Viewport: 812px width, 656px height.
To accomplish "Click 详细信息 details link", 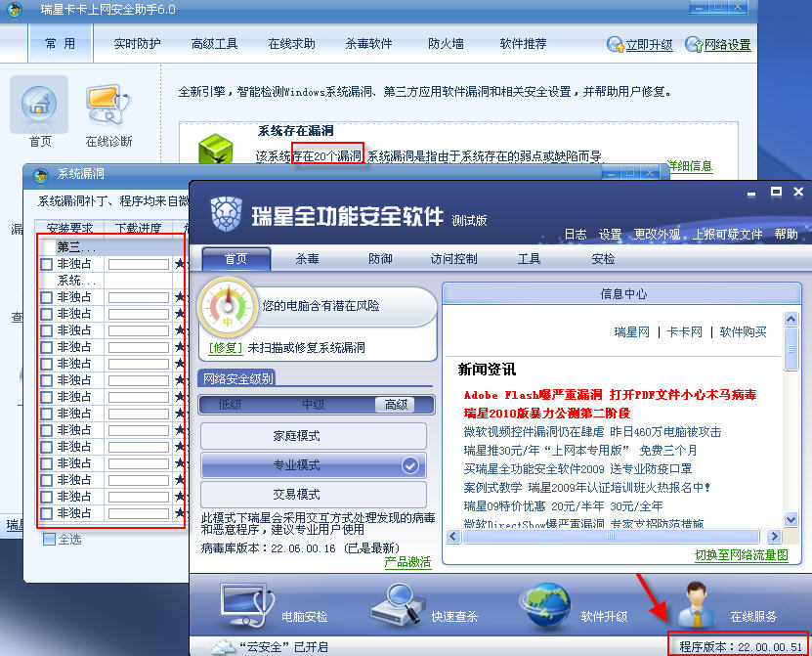I will (689, 166).
